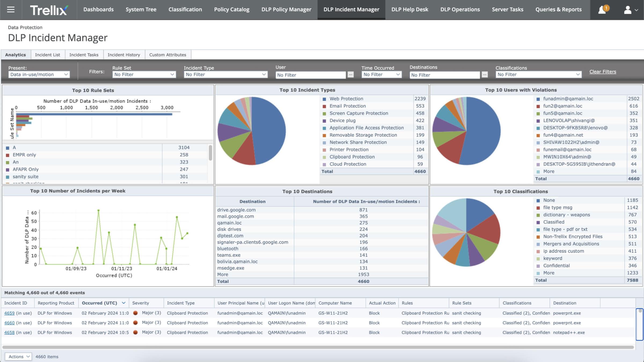Screen dimensions: 644x362
Task: Open the user account profile icon
Action: pos(627,10)
